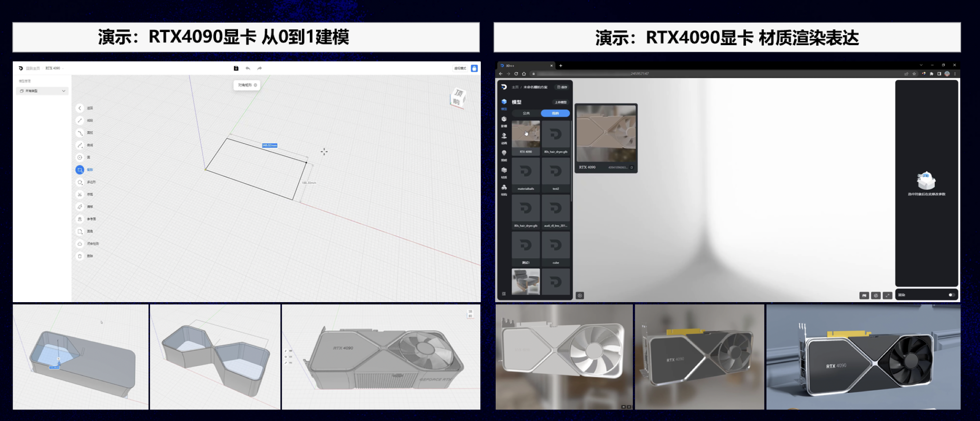Pick the 多边形 polygon tool
The width and height of the screenshot is (980, 421).
[x=80, y=182]
